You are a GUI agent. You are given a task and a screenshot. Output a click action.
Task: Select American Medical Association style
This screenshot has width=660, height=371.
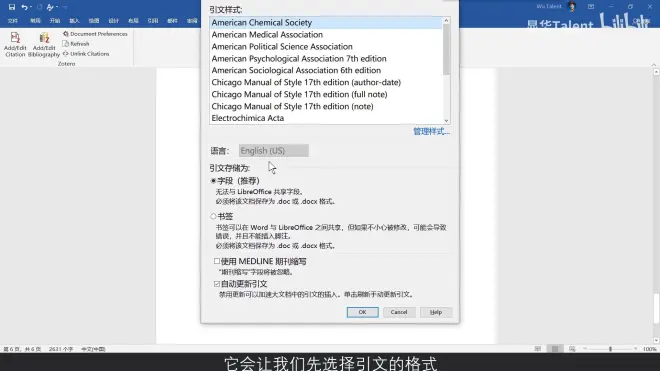point(326,35)
